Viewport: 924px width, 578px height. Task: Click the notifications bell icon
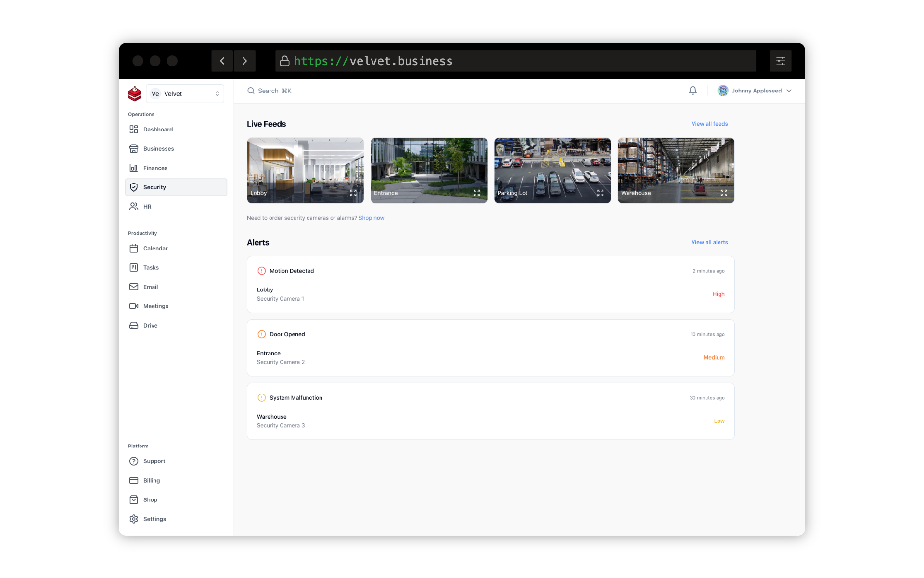[x=693, y=91]
